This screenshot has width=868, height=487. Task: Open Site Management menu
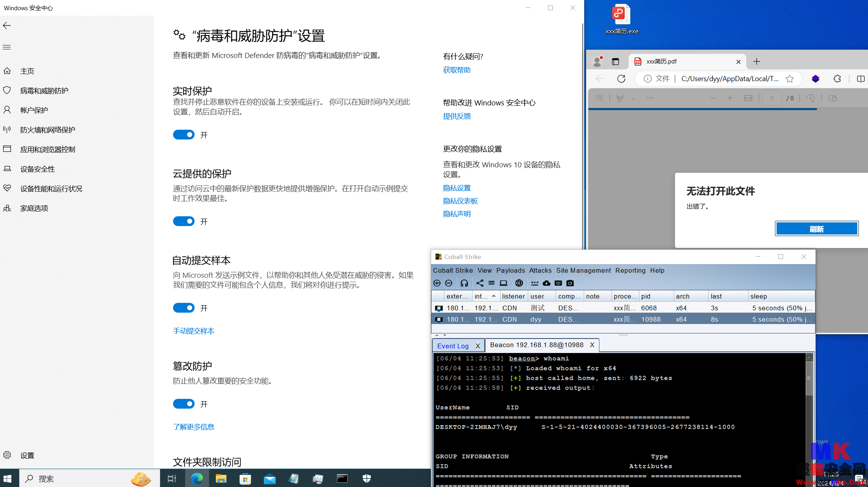coord(583,270)
